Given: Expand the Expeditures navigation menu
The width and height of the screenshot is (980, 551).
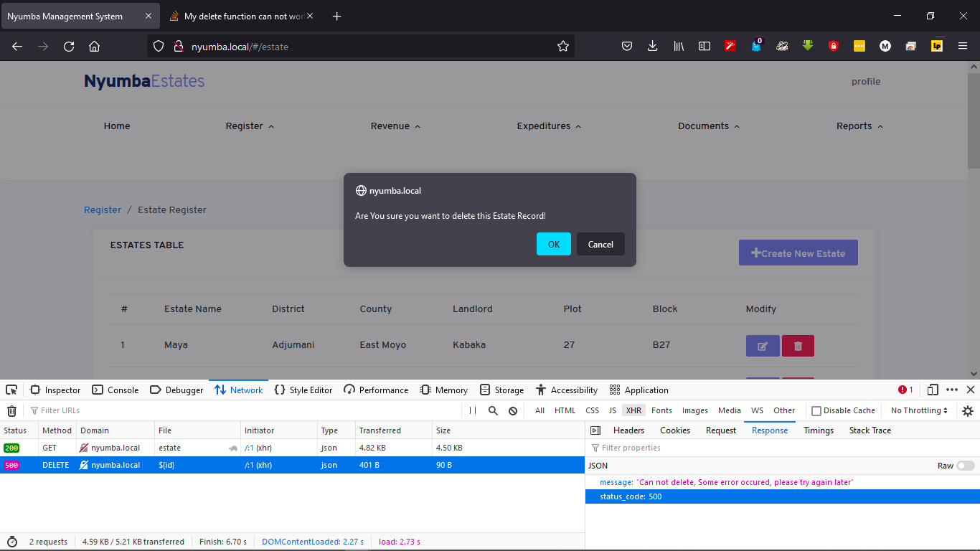Looking at the screenshot, I should coord(549,126).
